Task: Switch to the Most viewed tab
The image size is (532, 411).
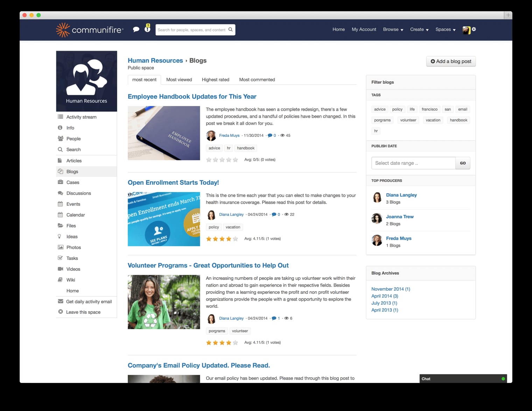Action: [x=179, y=79]
